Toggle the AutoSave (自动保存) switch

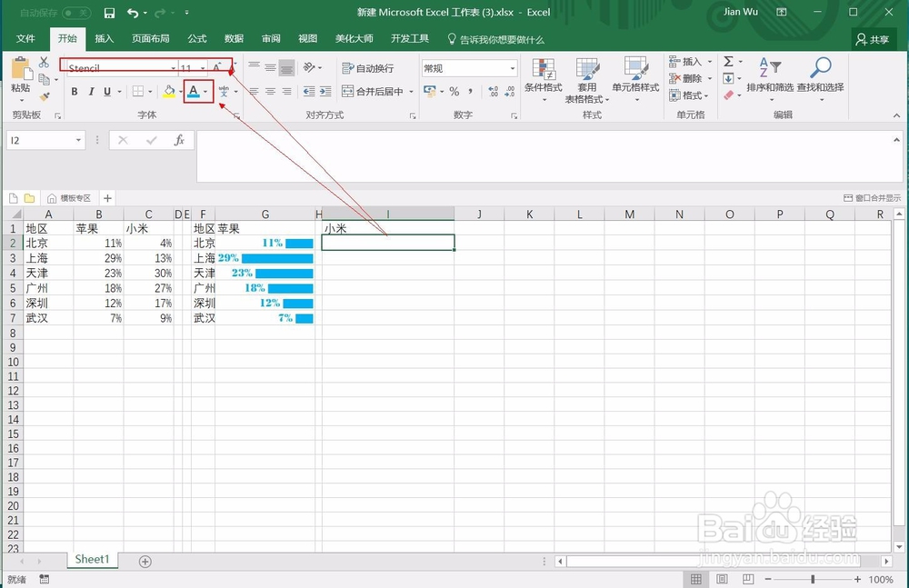76,13
